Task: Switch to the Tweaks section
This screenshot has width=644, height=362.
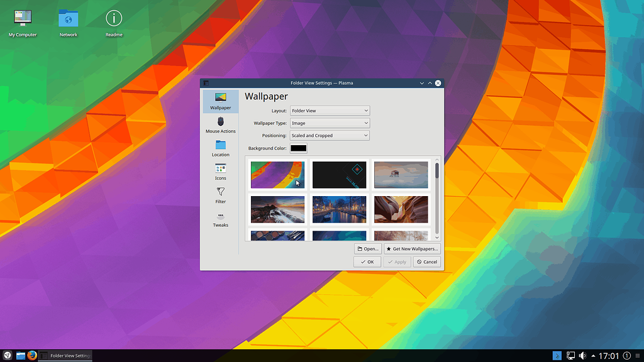Action: tap(220, 219)
